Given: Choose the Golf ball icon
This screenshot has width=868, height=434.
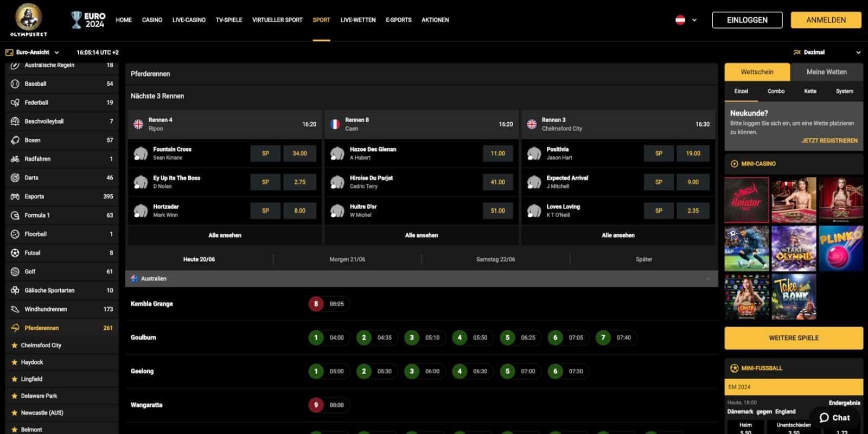Looking at the screenshot, I should tap(15, 271).
